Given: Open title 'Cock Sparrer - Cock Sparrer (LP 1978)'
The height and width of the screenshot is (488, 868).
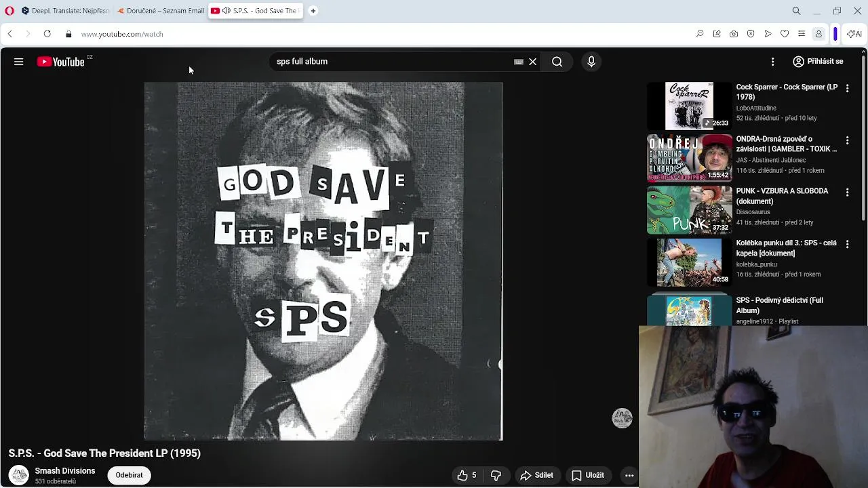Looking at the screenshot, I should pyautogui.click(x=787, y=92).
